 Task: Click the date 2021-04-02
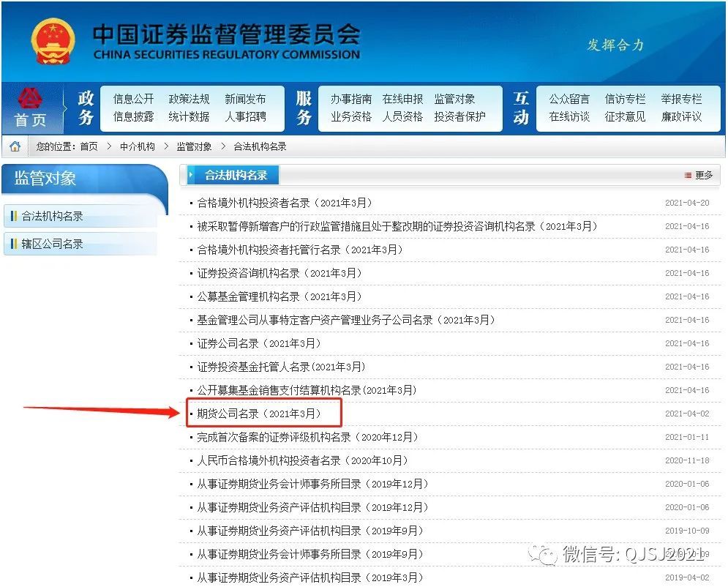[x=687, y=414]
